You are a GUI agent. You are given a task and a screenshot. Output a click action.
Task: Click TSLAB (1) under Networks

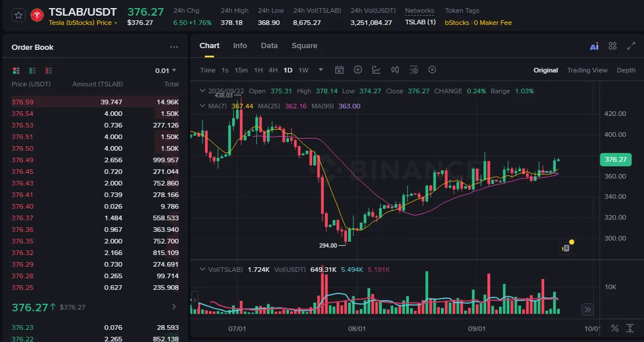coord(420,22)
